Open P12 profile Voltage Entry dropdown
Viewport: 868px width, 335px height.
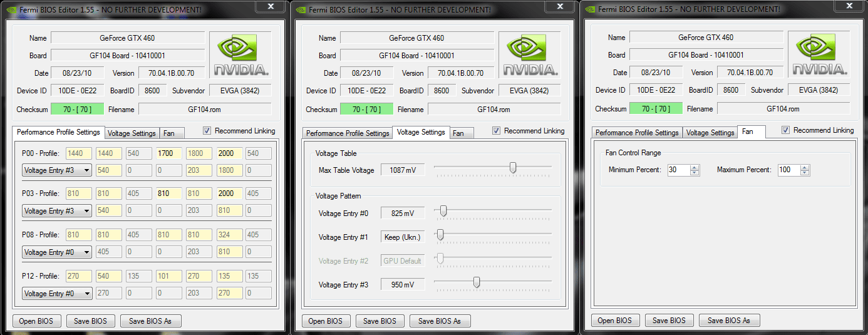tap(57, 293)
